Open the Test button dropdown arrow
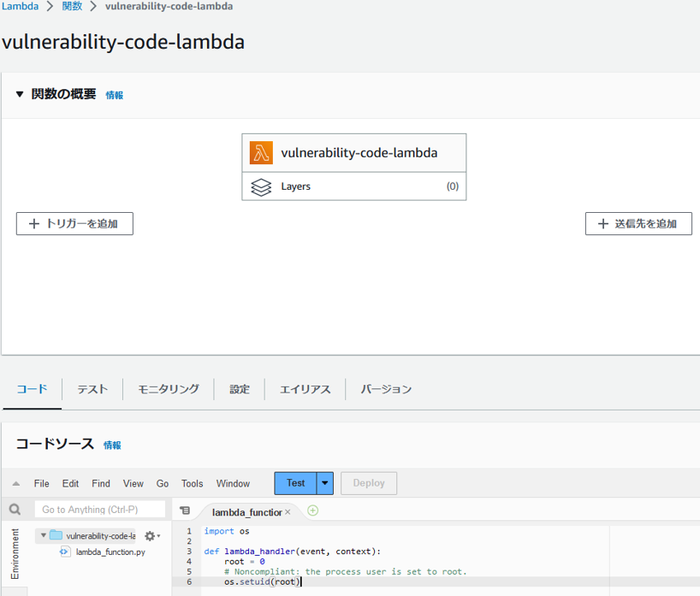The image size is (700, 596). click(325, 483)
